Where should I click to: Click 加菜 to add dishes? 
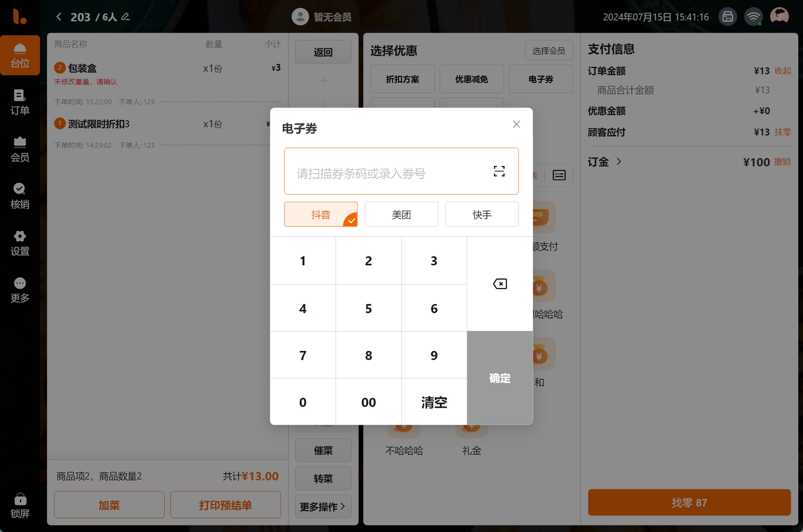[109, 505]
